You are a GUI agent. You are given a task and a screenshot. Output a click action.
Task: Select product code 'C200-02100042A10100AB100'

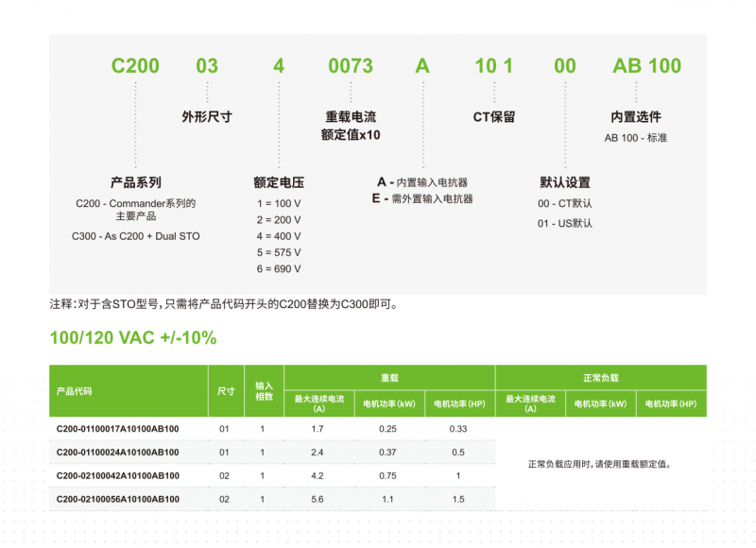117,475
